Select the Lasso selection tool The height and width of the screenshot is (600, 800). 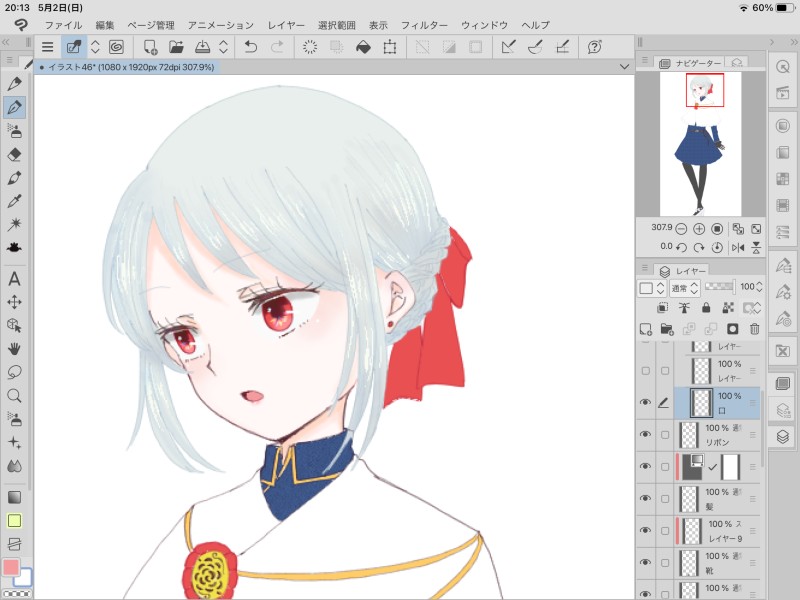pyautogui.click(x=14, y=372)
